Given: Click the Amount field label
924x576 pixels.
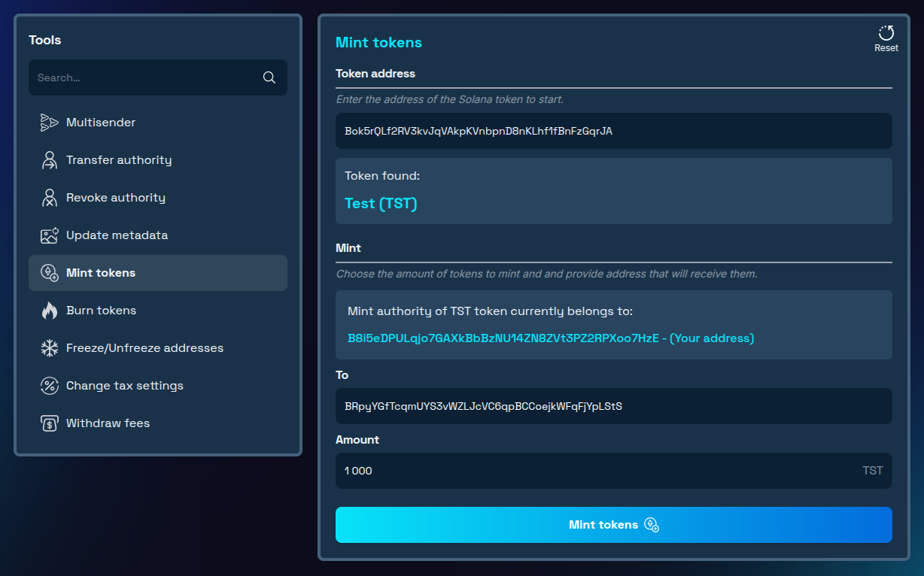Looking at the screenshot, I should tap(357, 440).
